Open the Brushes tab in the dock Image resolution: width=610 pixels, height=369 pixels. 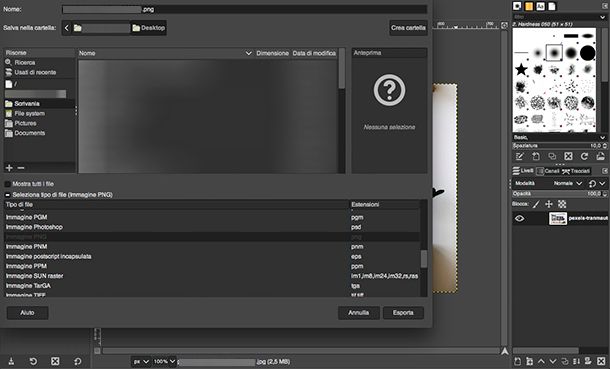coord(517,6)
